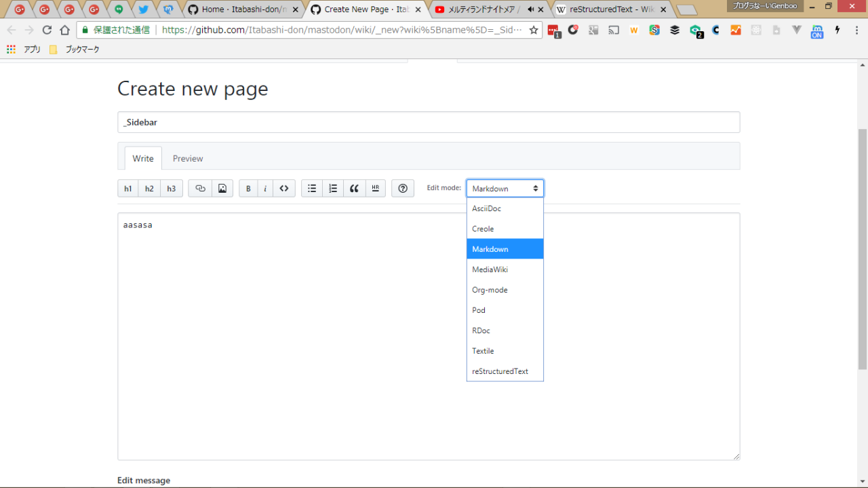868x488 pixels.
Task: Insert an unordered bullet list
Action: tap(312, 189)
